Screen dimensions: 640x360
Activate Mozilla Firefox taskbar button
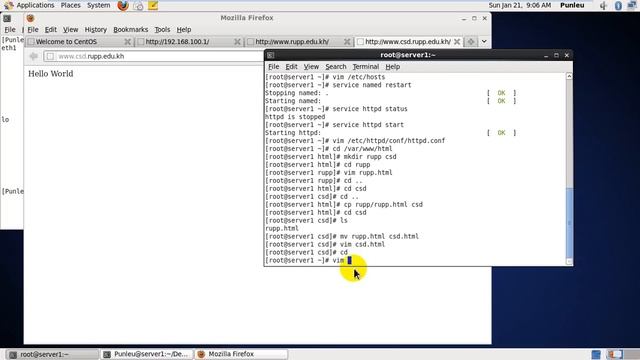[241, 354]
